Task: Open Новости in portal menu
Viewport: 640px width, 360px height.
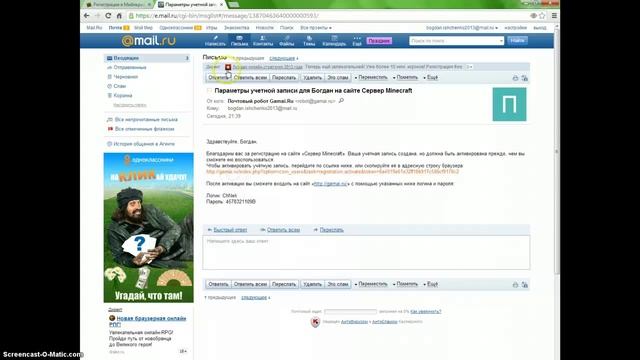Action: pyautogui.click(x=264, y=28)
